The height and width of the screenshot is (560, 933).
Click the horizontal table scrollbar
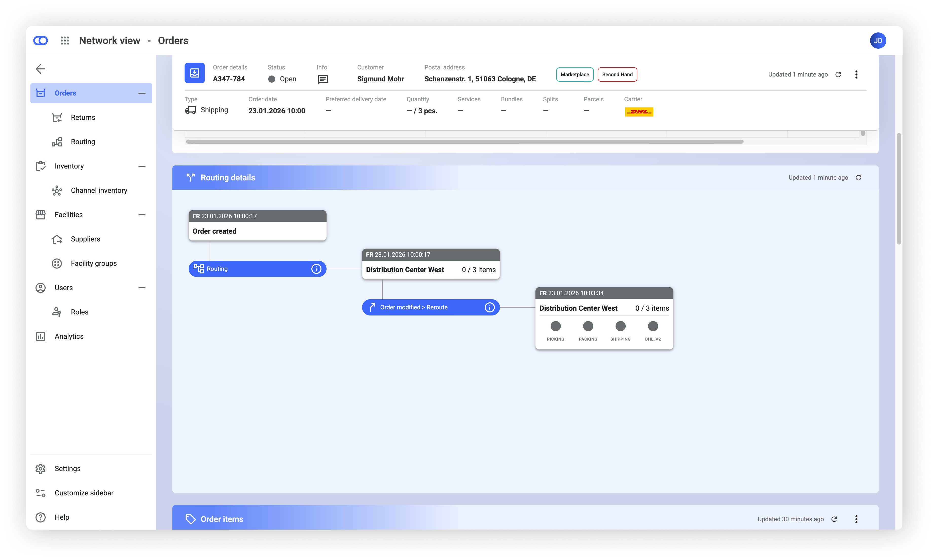pos(464,141)
